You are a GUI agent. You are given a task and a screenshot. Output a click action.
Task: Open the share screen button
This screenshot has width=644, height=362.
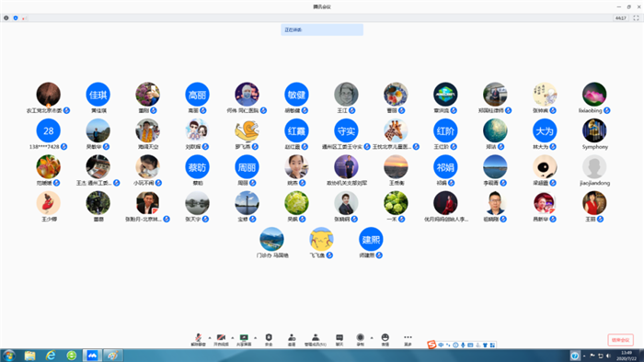pos(244,339)
